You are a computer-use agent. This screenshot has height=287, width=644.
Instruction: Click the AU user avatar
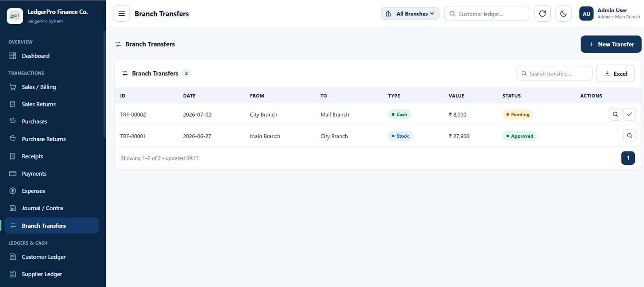[x=586, y=14]
